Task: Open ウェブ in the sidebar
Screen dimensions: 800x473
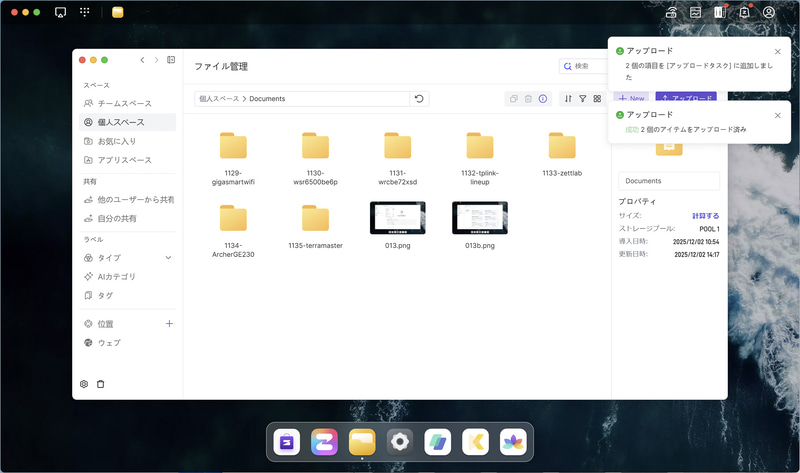Action: coord(128,343)
